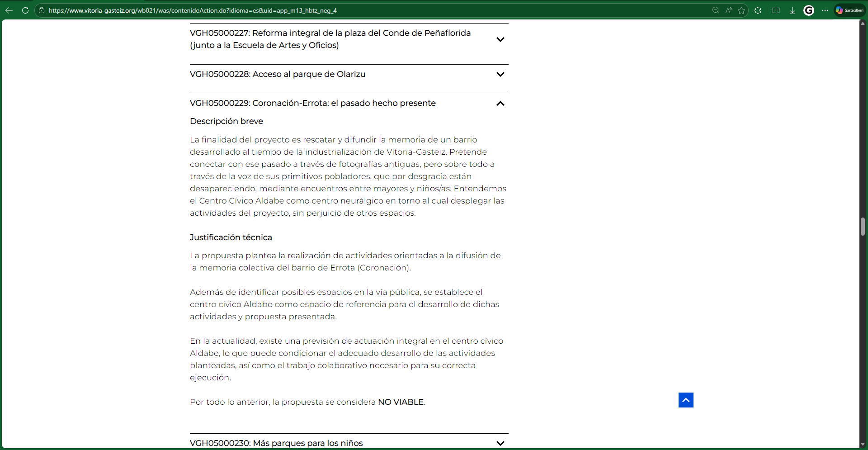Expand VGH05000227 Conde de Peñaflorida proposal
The image size is (868, 450).
[500, 39]
